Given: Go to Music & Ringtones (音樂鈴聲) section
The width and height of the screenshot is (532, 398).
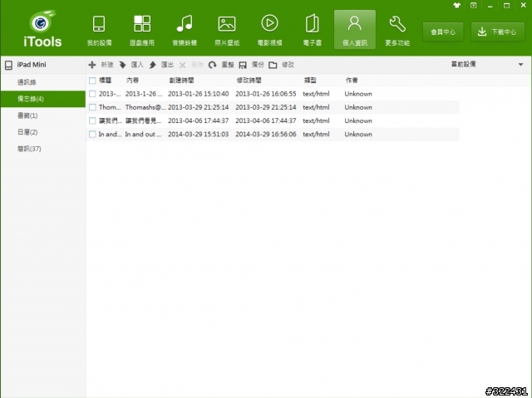Looking at the screenshot, I should 185,30.
